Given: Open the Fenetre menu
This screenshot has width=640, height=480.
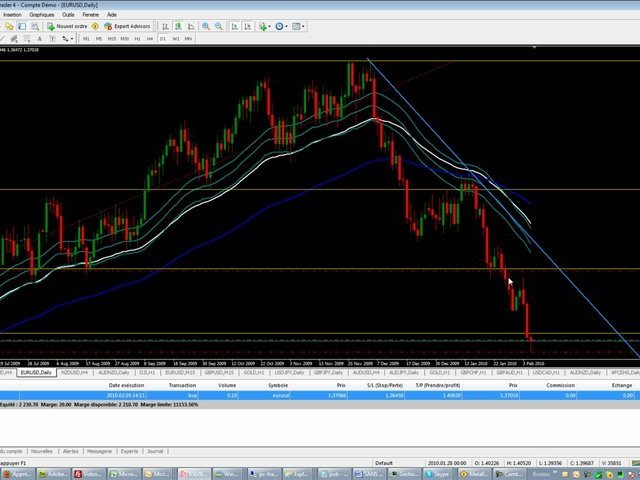Looking at the screenshot, I should (91, 15).
